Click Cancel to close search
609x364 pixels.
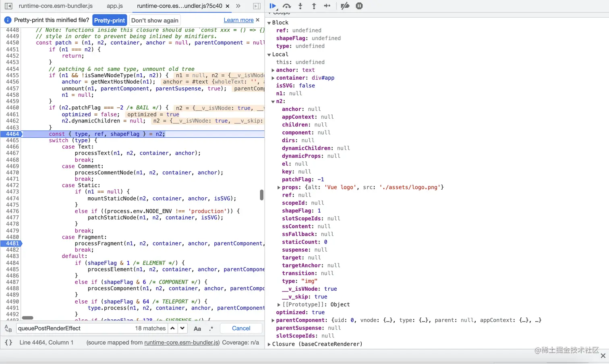pyautogui.click(x=241, y=328)
